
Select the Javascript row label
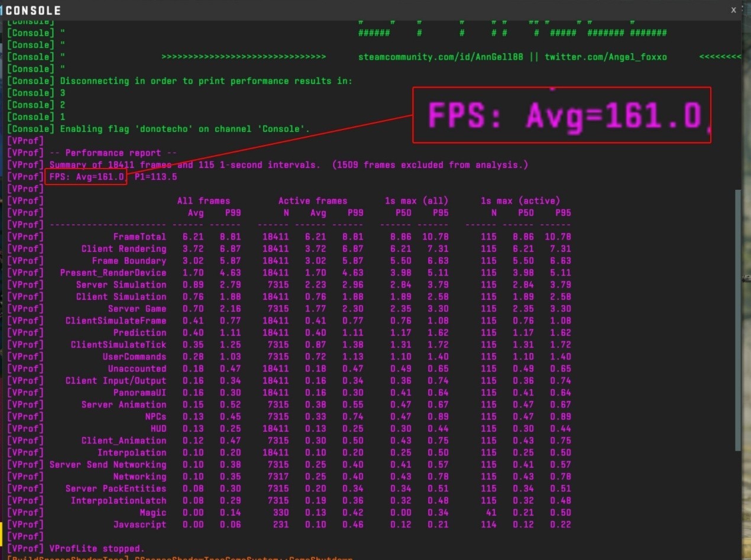[140, 525]
